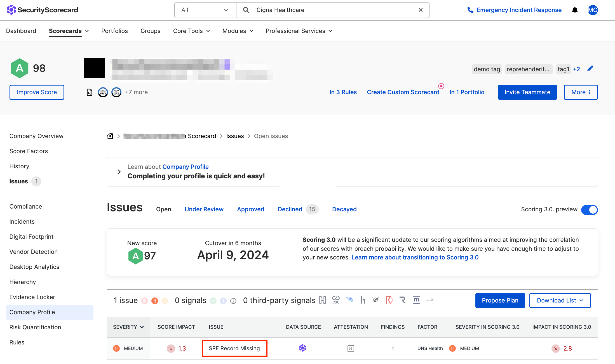Click the edit tags pencil icon

pos(590,69)
